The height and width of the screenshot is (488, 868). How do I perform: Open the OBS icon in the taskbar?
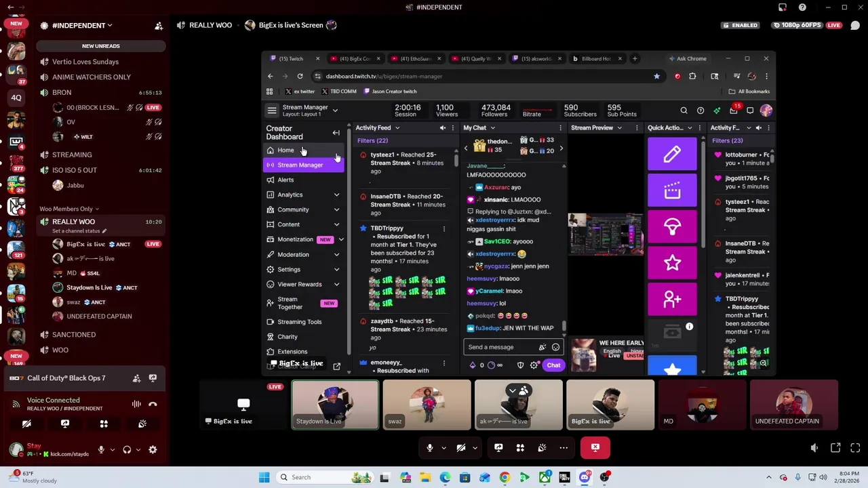tap(604, 477)
